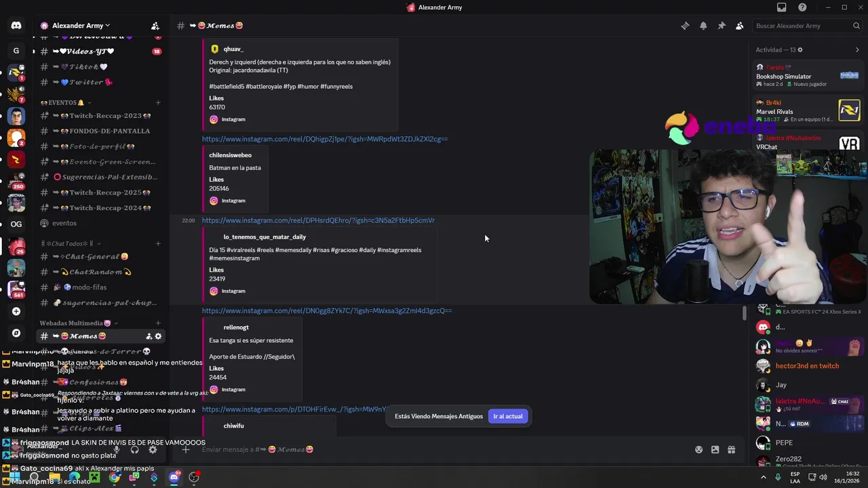Screen dimensions: 868x488
Task: Open the PEPE member entry
Action: click(x=808, y=443)
